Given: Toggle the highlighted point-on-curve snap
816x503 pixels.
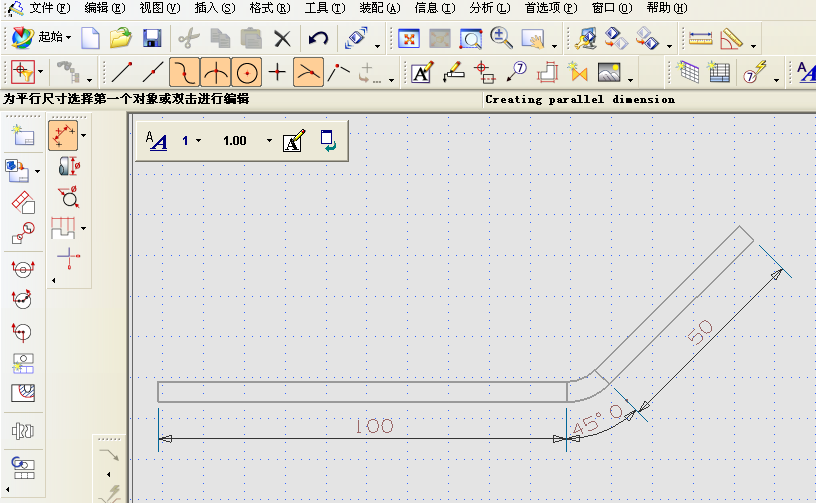Looking at the screenshot, I should [x=309, y=72].
